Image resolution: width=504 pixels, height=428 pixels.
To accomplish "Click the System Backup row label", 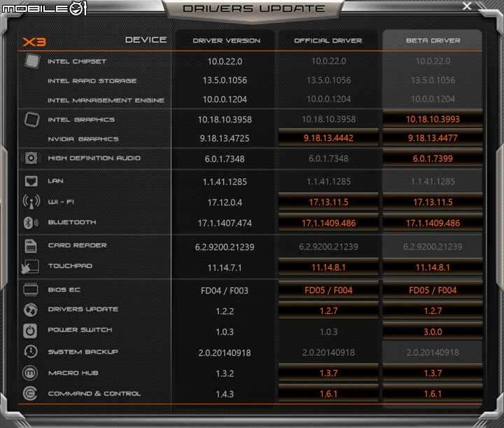I will tap(83, 352).
